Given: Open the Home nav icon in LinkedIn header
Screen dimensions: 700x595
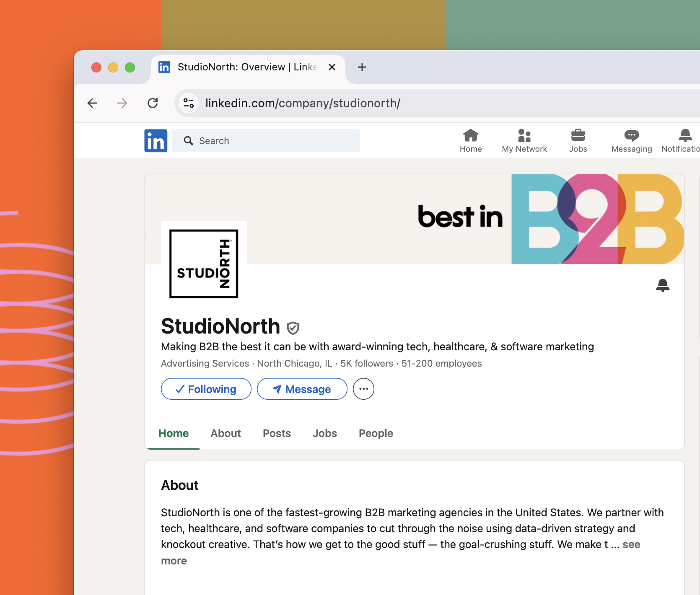Looking at the screenshot, I should pyautogui.click(x=471, y=141).
